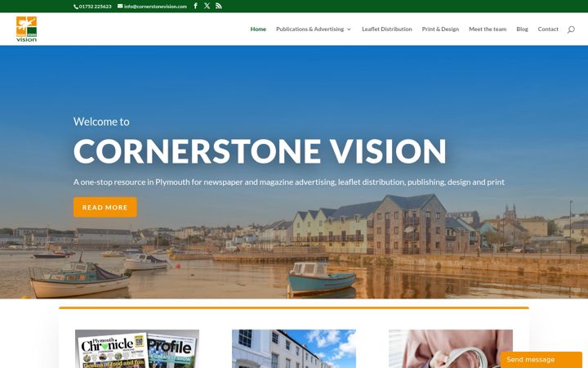Open the X (Twitter) social icon
The width and height of the screenshot is (588, 368).
click(x=207, y=6)
